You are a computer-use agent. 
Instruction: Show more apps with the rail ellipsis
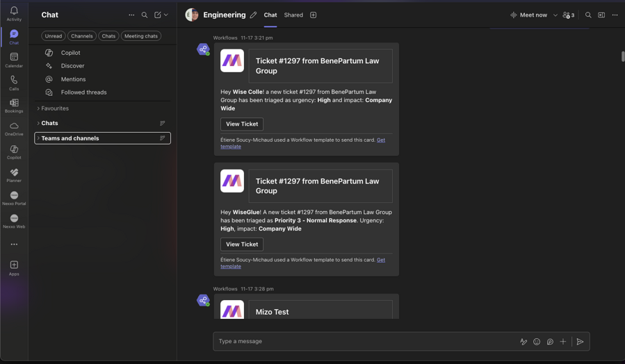tap(14, 244)
